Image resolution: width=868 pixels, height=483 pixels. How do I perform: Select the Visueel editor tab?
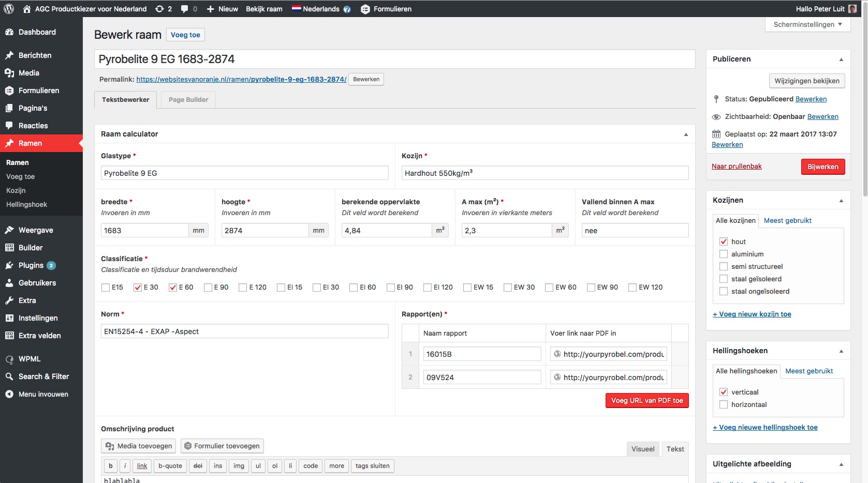click(x=643, y=449)
